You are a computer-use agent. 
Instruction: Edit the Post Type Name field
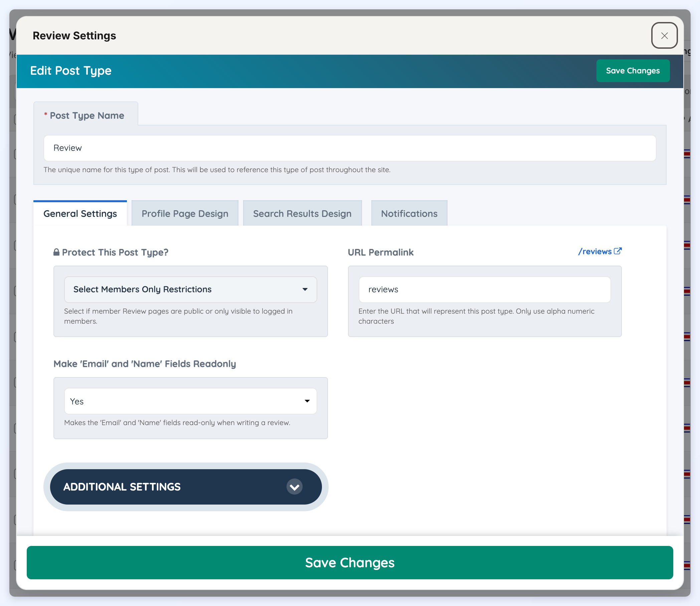pos(350,148)
